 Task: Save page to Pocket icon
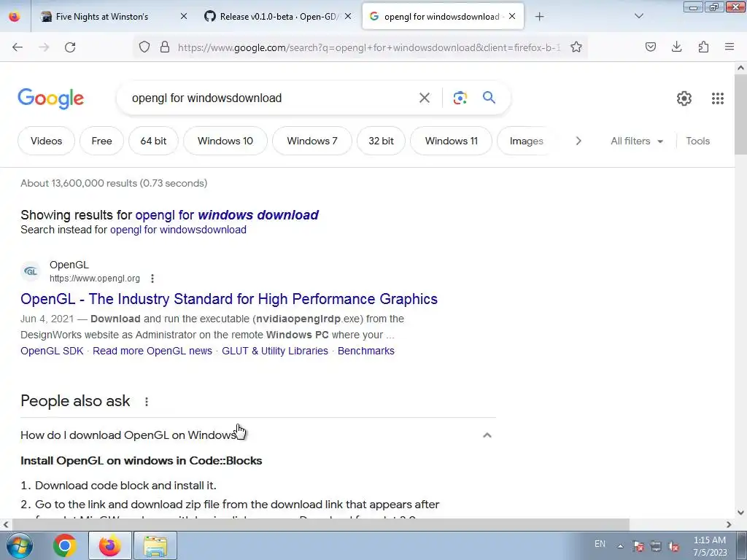pos(650,47)
